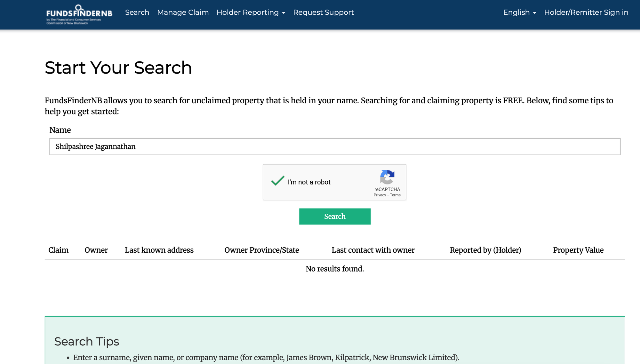Click the Owner column header
The height and width of the screenshot is (364, 640).
point(96,250)
